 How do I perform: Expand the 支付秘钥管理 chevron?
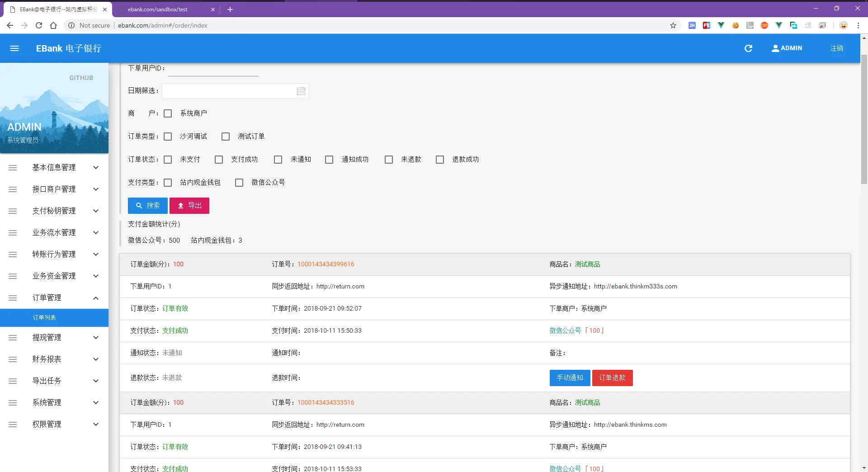(96, 211)
